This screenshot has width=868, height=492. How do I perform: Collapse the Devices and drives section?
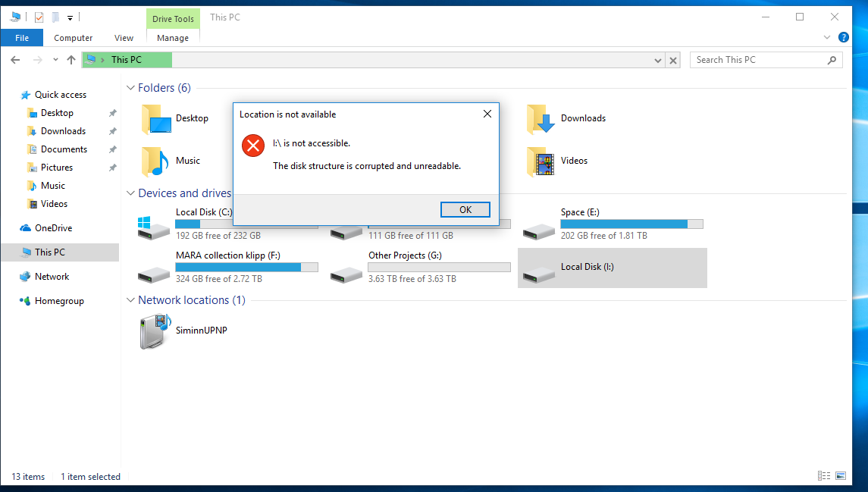130,193
